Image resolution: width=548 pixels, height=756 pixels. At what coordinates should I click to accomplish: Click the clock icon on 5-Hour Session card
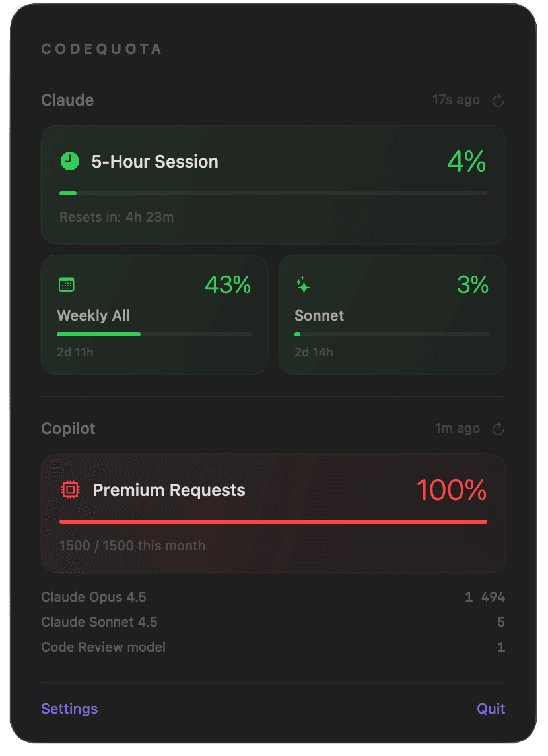point(69,161)
